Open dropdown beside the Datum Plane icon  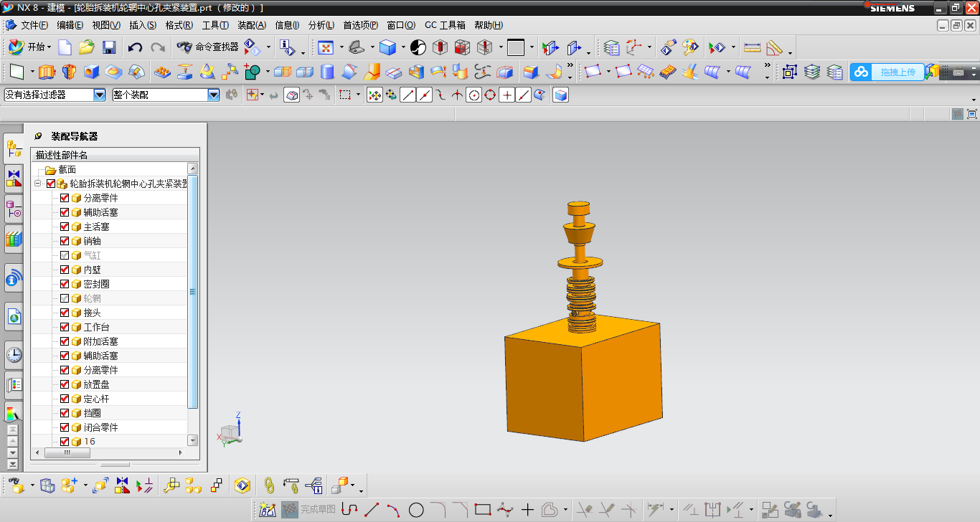pyautogui.click(x=32, y=72)
